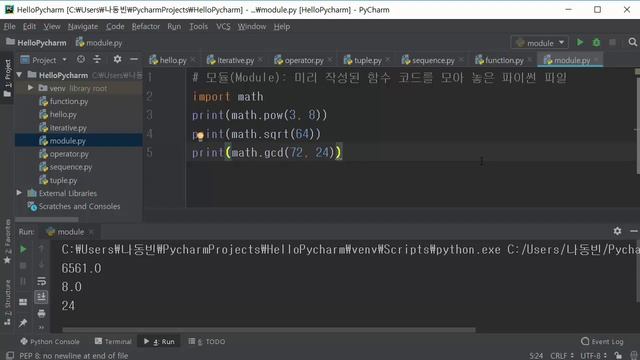Toggle the 1: Project side tool window
The height and width of the screenshot is (360, 640).
pyautogui.click(x=7, y=78)
